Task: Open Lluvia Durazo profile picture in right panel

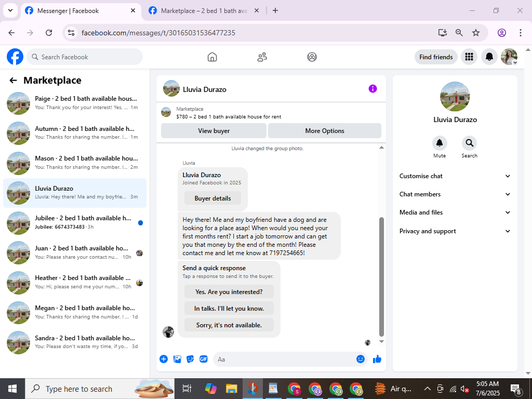Action: pyautogui.click(x=455, y=96)
